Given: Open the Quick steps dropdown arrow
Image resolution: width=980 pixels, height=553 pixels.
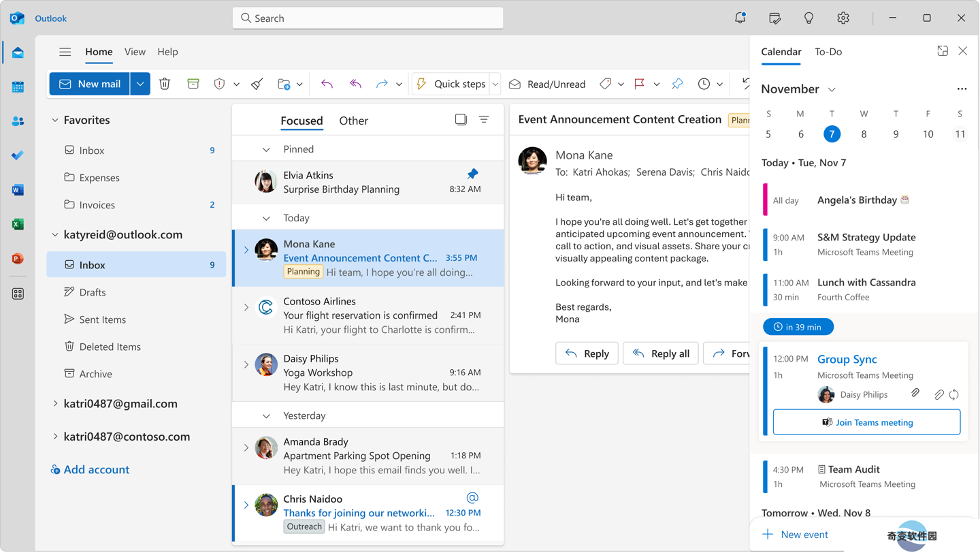Looking at the screenshot, I should point(495,84).
